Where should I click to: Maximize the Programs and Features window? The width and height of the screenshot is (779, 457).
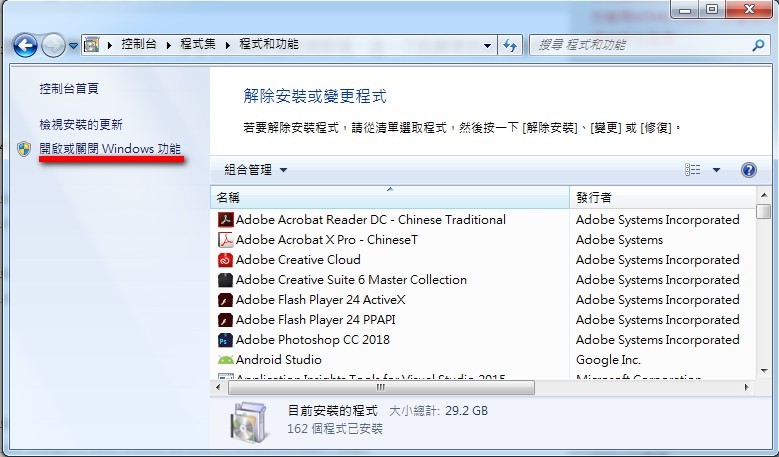[712, 9]
